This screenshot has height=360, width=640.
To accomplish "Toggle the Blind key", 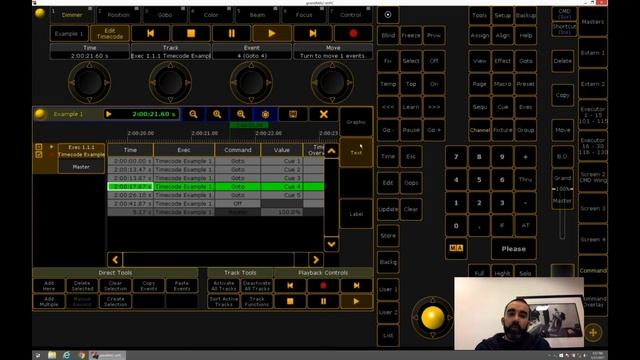I will click(x=388, y=36).
